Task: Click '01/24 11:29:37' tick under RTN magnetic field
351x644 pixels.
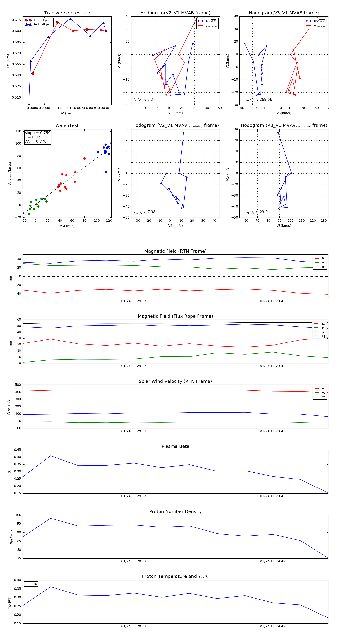Action: 134,301
